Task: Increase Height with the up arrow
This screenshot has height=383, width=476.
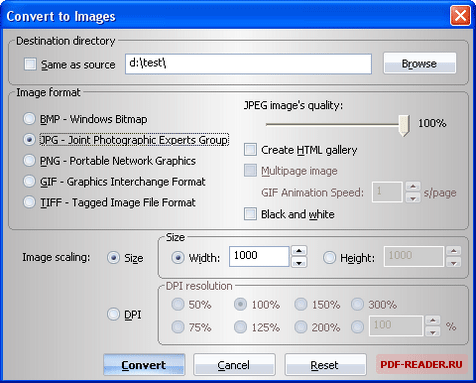Action: point(454,251)
